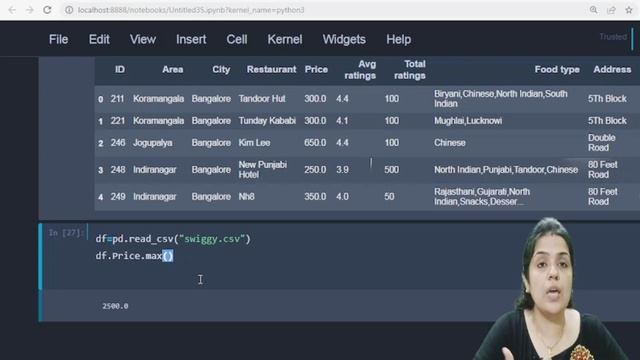Focus the address bar with localhost URL

[x=191, y=10]
